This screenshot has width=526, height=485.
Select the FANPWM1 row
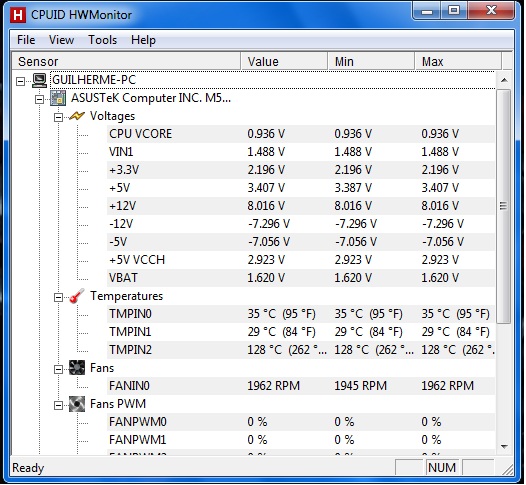click(301, 440)
